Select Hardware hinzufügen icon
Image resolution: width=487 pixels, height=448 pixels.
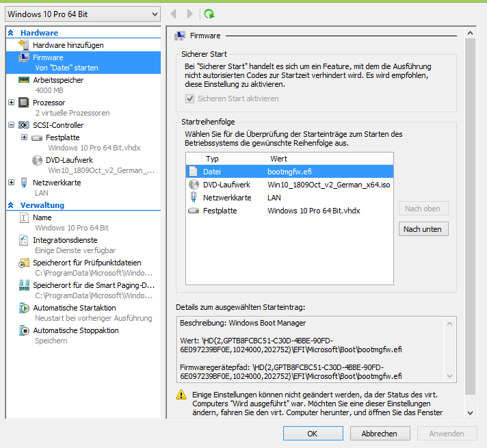coord(24,45)
